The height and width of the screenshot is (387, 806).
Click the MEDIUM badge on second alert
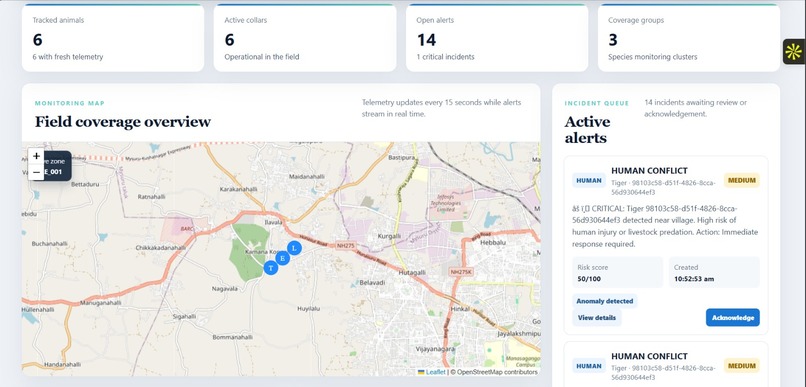coord(742,366)
